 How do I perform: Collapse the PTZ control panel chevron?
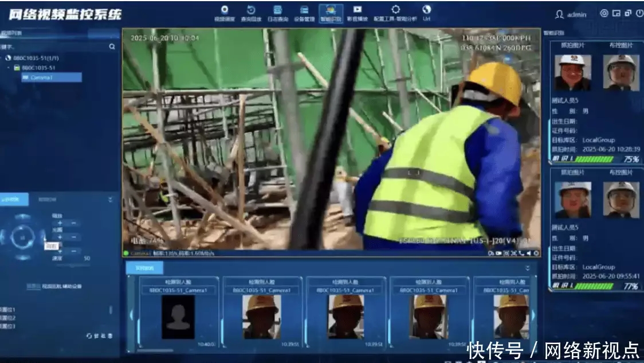tap(110, 200)
